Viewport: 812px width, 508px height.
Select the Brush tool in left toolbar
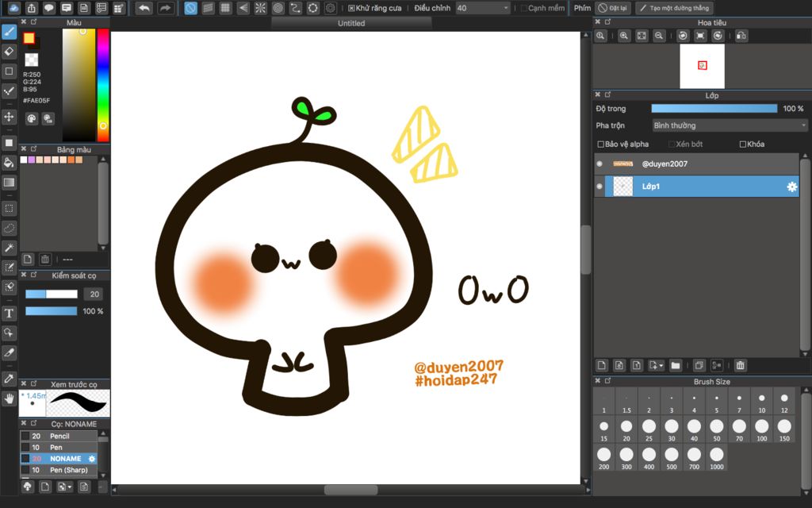pyautogui.click(x=10, y=32)
